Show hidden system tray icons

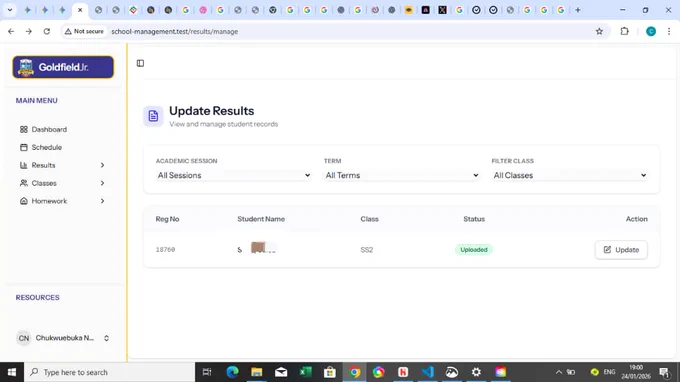pos(559,372)
